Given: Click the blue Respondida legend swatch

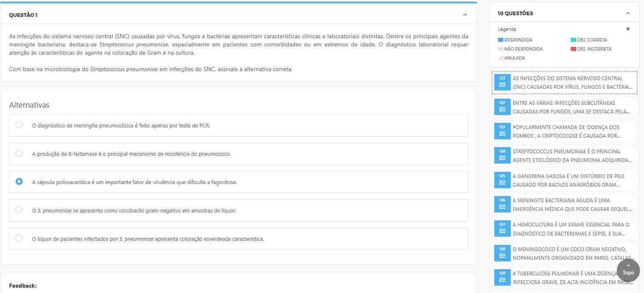Looking at the screenshot, I should [500, 40].
